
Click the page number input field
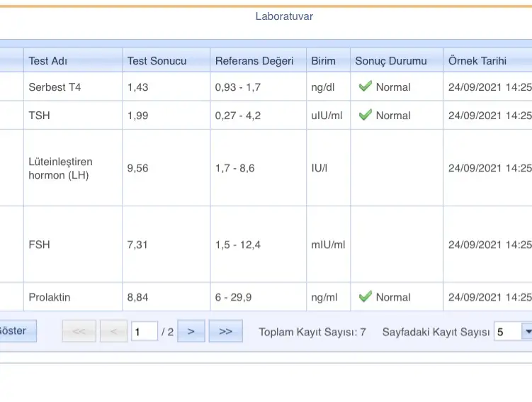click(x=145, y=331)
